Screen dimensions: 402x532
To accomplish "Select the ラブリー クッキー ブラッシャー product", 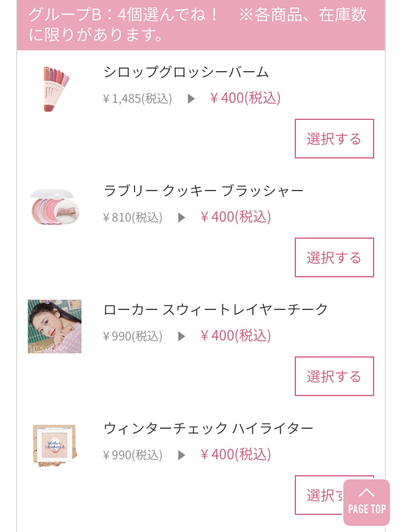I will 334,257.
